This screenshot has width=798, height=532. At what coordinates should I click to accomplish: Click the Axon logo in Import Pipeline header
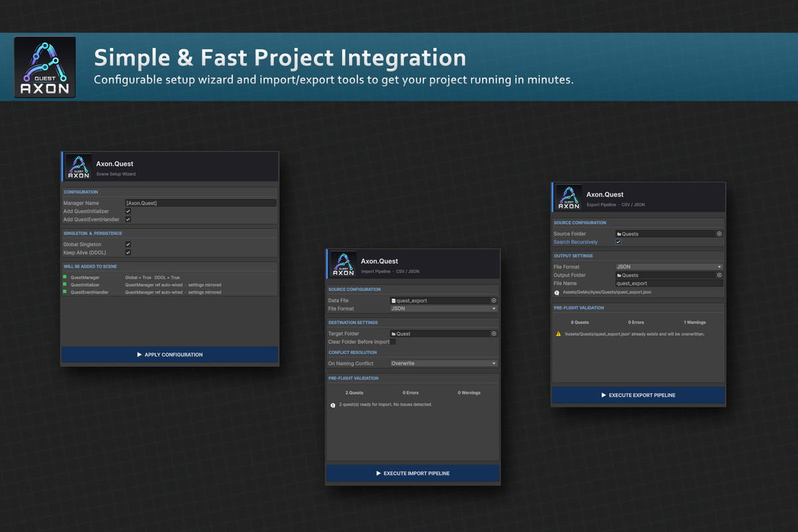pyautogui.click(x=343, y=265)
